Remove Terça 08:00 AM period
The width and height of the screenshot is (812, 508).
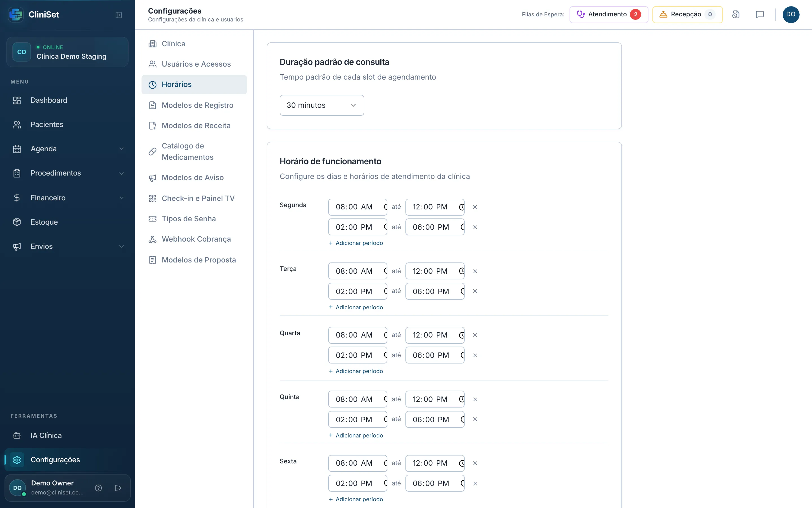click(475, 271)
